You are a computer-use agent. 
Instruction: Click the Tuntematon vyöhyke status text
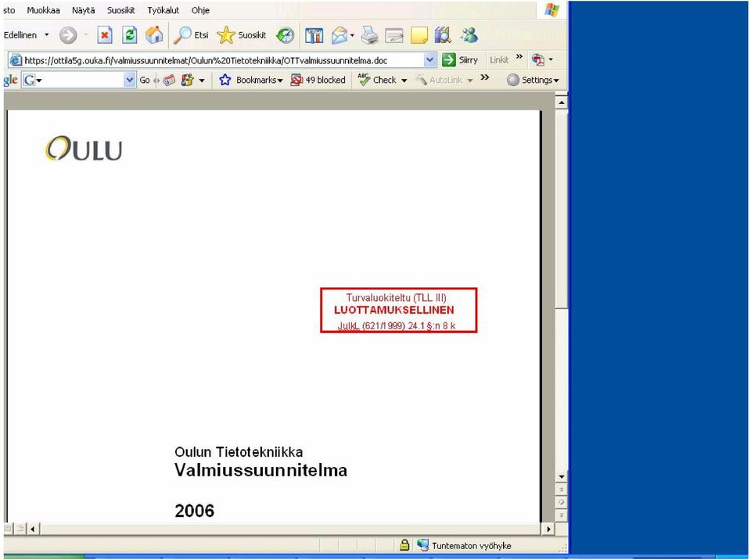471,546
